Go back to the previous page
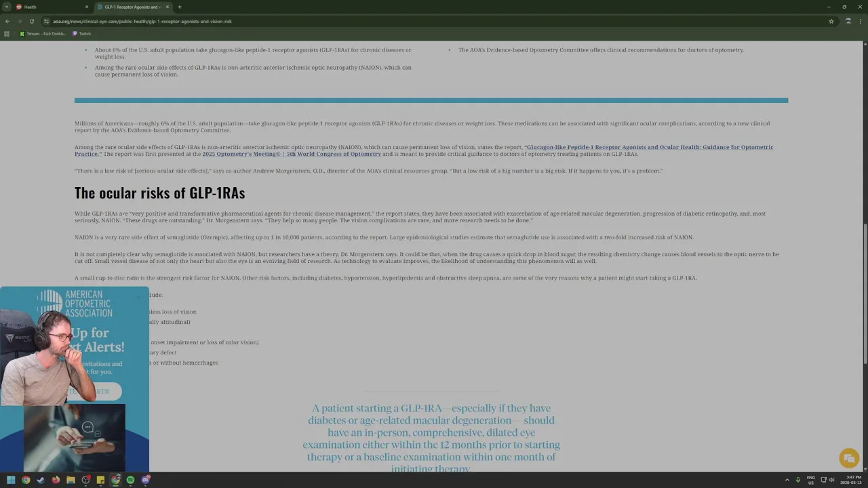The image size is (868, 488). tap(7, 21)
